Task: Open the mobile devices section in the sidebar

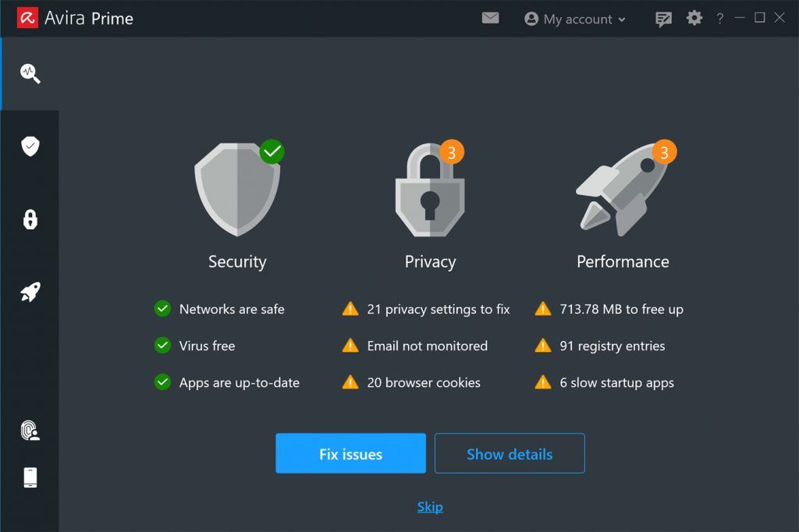Action: (x=29, y=477)
